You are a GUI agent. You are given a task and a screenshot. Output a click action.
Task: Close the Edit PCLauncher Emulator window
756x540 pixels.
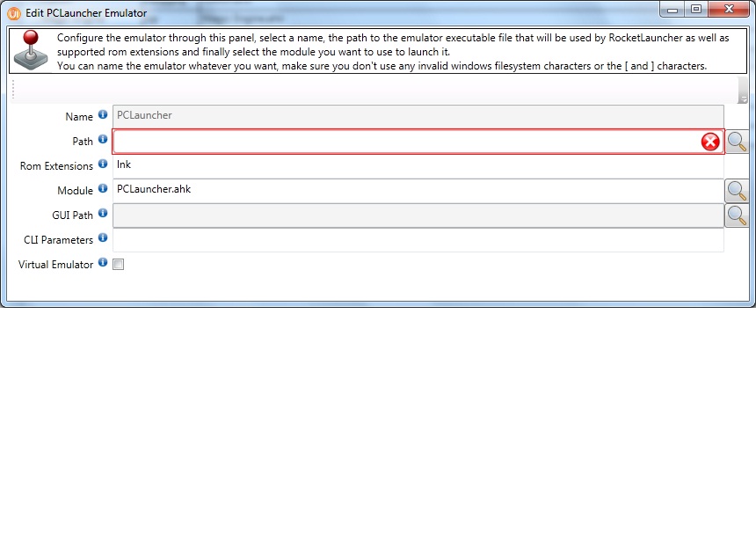point(729,9)
